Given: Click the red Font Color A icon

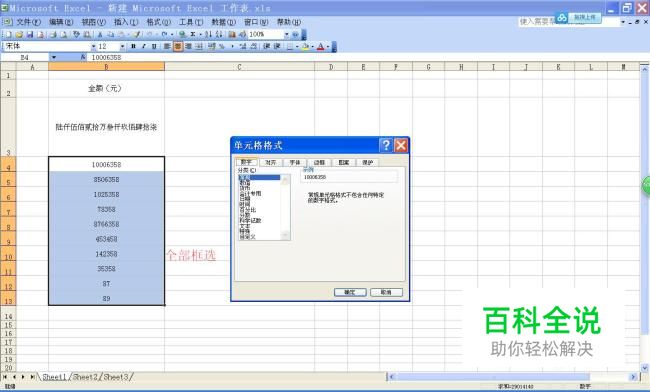Looking at the screenshot, I should tap(320, 47).
